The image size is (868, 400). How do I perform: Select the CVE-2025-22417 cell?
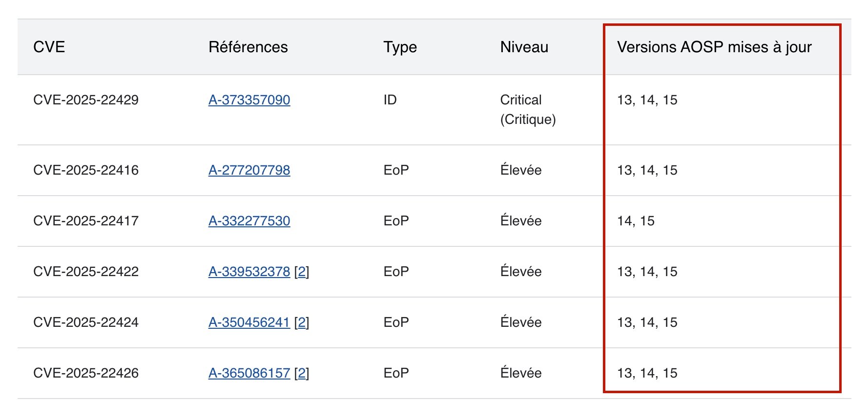(x=86, y=221)
